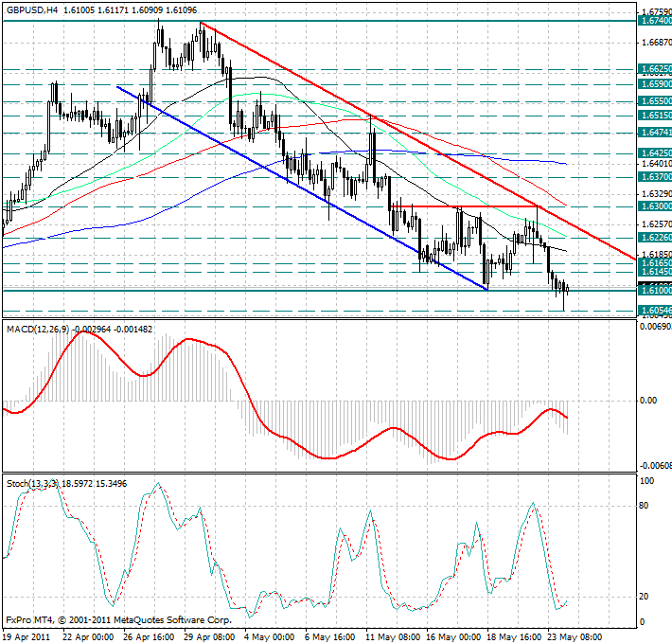The width and height of the screenshot is (672, 644).
Task: Click the MACD 0.00 zero level label
Action: click(648, 401)
